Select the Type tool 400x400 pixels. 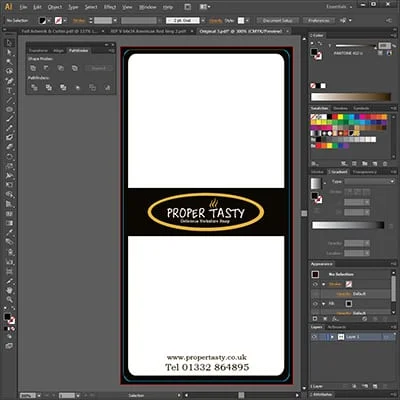(9, 90)
